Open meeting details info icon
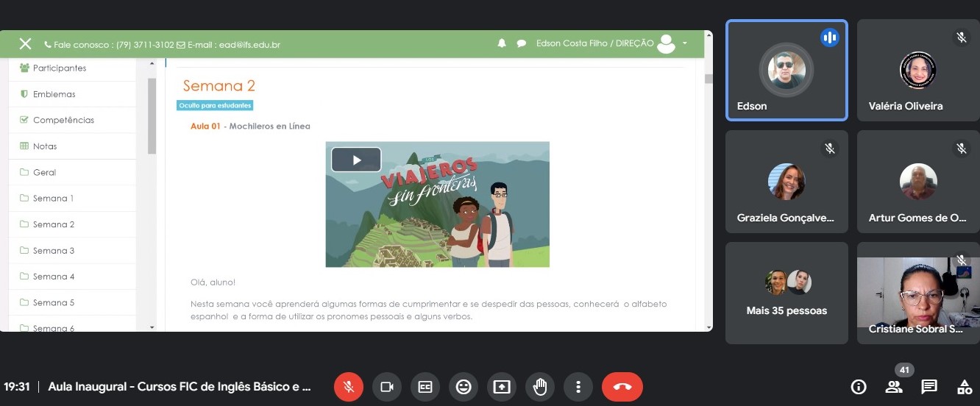Screen dimensions: 980x406 pos(858,387)
